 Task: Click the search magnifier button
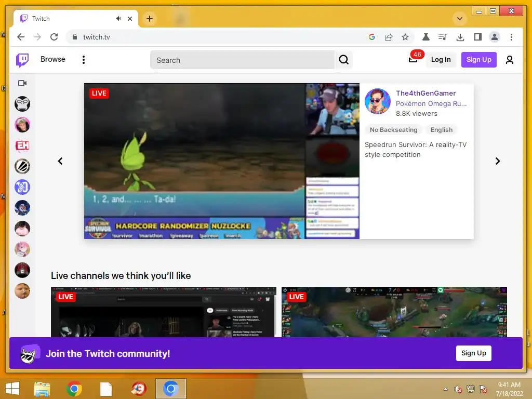344,60
